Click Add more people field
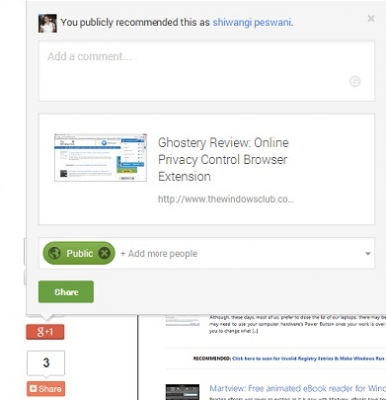 (x=159, y=254)
